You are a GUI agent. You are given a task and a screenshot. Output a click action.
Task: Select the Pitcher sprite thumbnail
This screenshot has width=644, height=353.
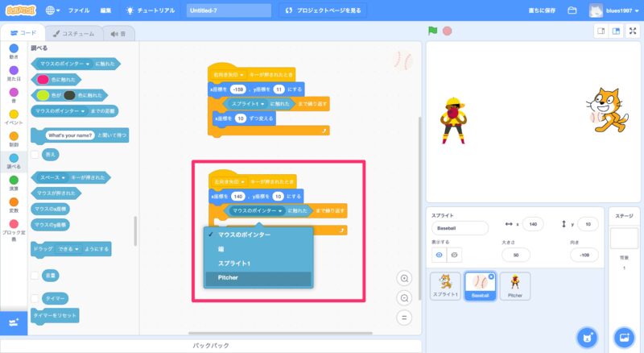coord(515,287)
